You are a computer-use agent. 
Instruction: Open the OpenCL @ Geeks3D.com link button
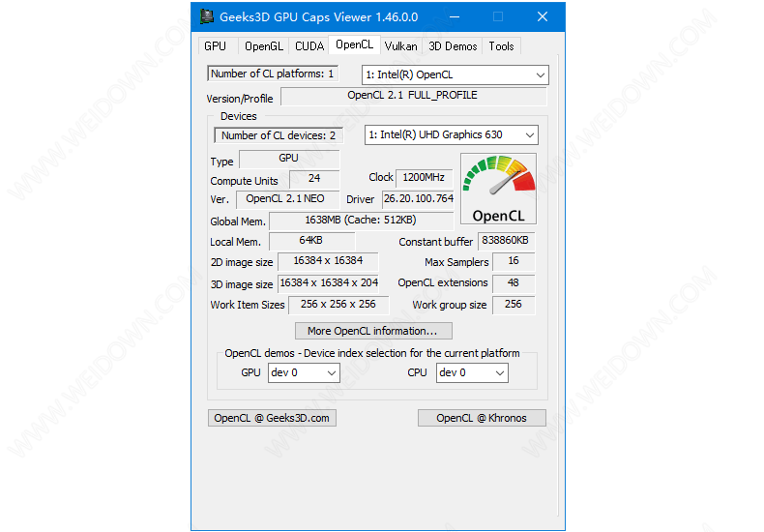272,418
